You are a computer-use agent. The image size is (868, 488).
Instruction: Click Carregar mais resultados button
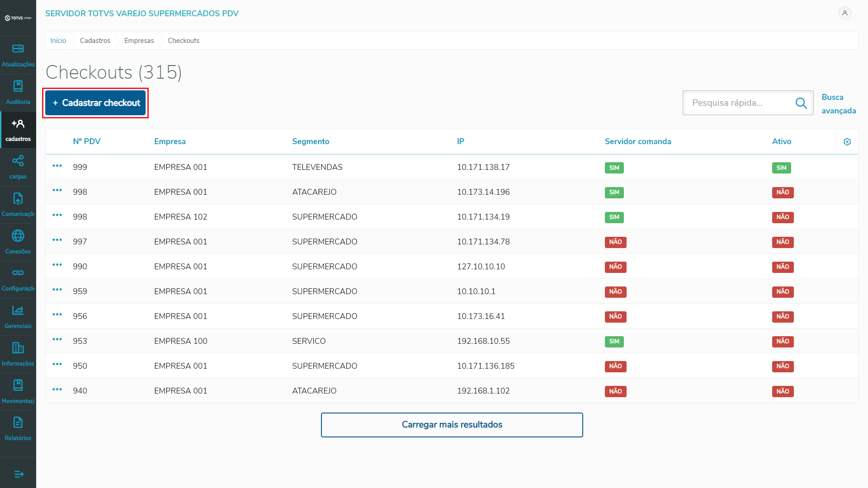452,425
